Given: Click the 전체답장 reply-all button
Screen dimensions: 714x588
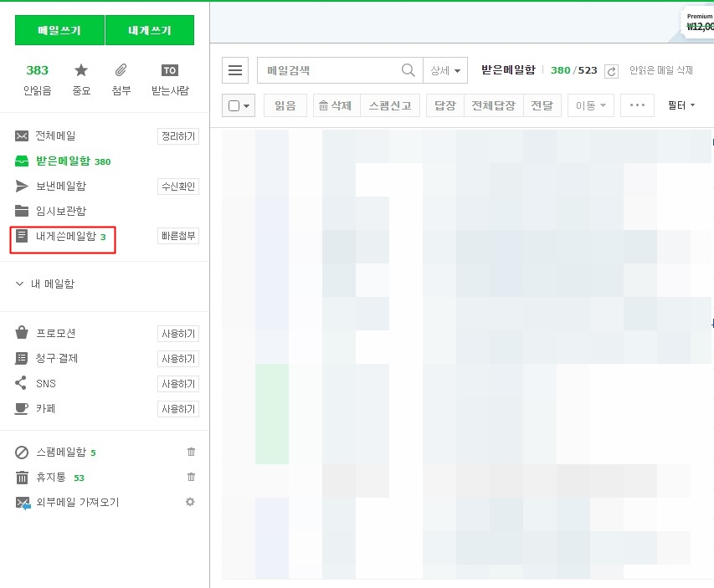Looking at the screenshot, I should pos(494,105).
